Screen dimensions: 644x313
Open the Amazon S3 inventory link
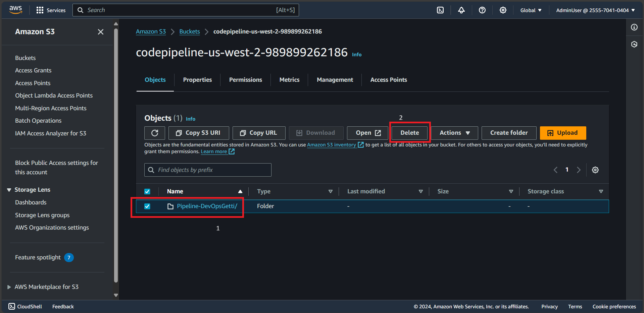click(x=335, y=145)
